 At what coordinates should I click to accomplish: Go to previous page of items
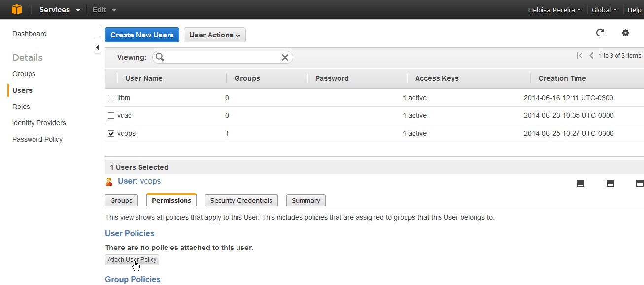pos(591,56)
